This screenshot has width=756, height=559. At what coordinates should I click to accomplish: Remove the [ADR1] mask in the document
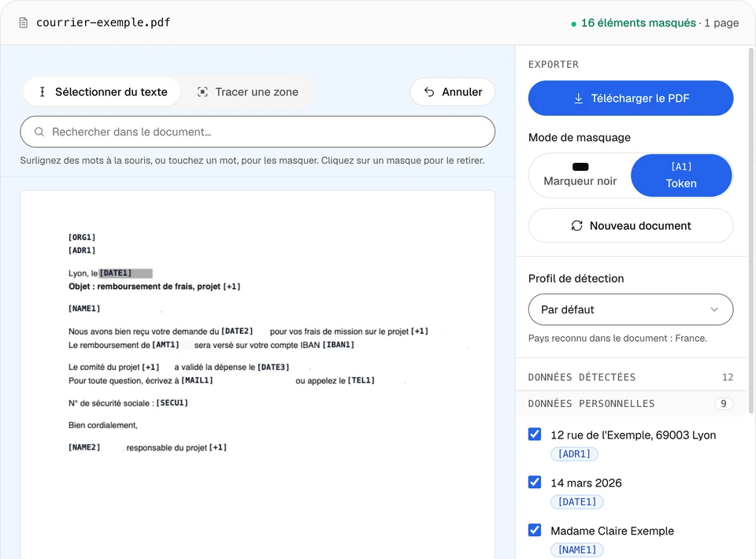tap(82, 250)
